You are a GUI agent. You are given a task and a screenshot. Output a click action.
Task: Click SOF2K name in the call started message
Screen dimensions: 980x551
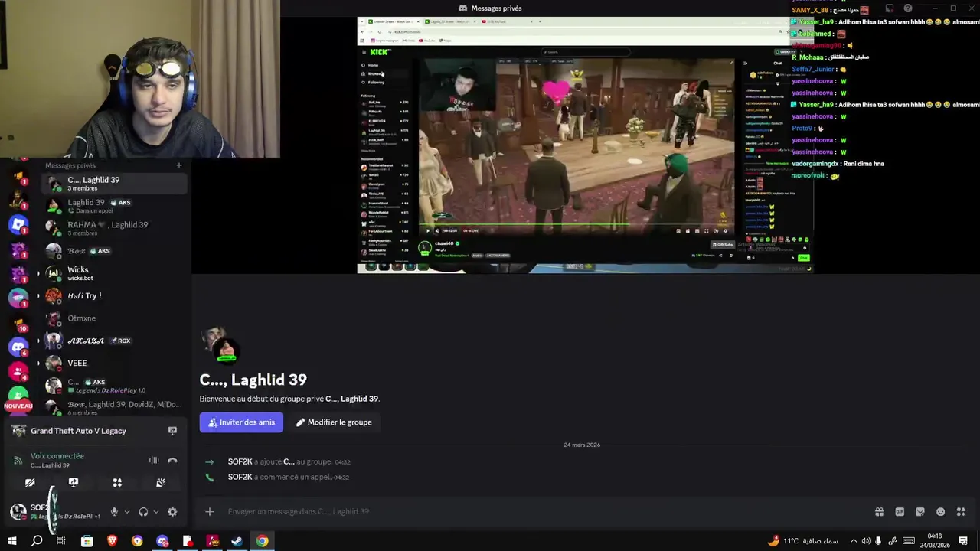pyautogui.click(x=240, y=477)
